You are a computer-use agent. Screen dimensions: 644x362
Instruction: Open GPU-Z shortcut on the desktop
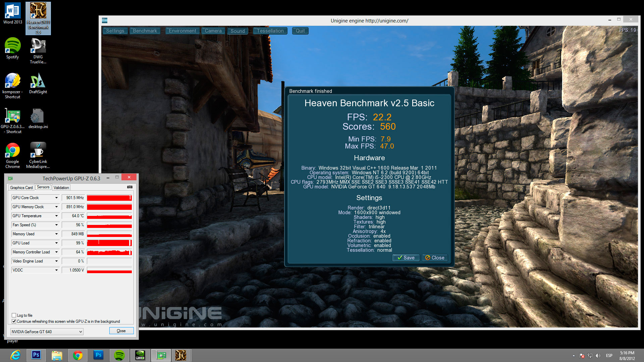12,120
